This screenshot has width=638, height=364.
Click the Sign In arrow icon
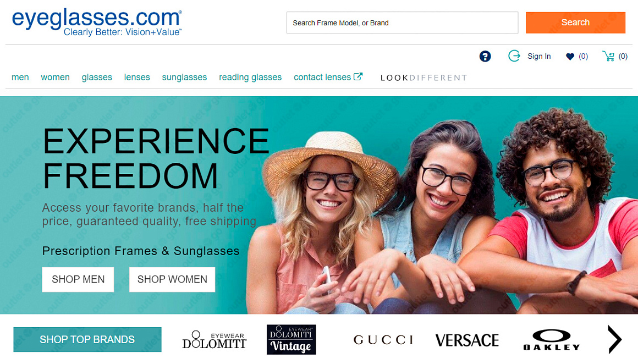(514, 56)
